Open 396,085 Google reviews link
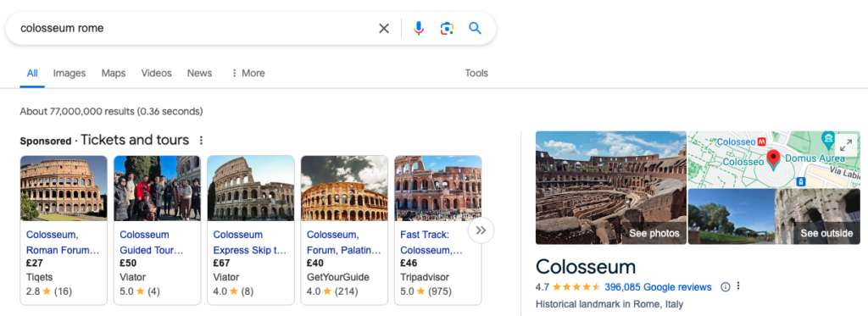 click(x=658, y=287)
